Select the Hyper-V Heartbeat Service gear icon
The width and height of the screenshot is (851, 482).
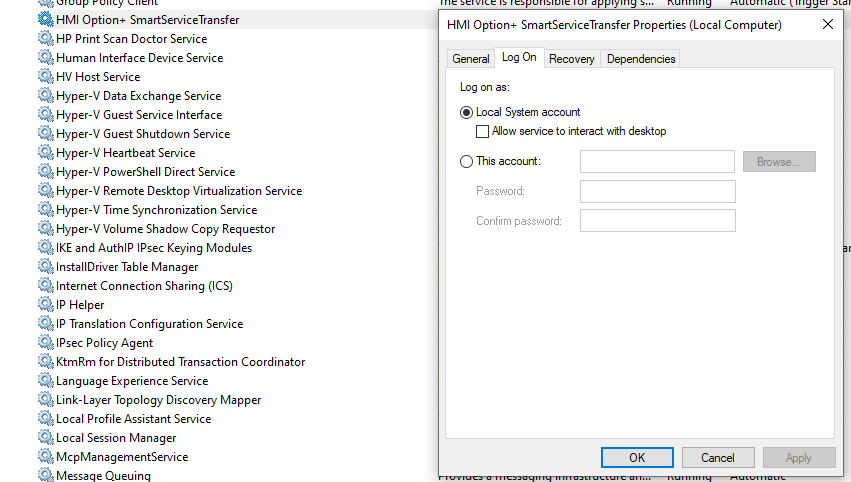46,153
